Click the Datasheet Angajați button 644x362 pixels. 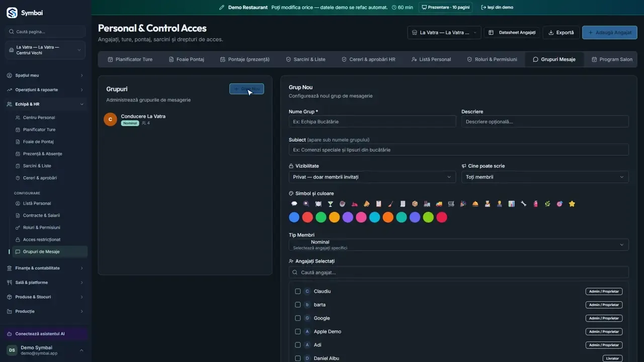(512, 33)
